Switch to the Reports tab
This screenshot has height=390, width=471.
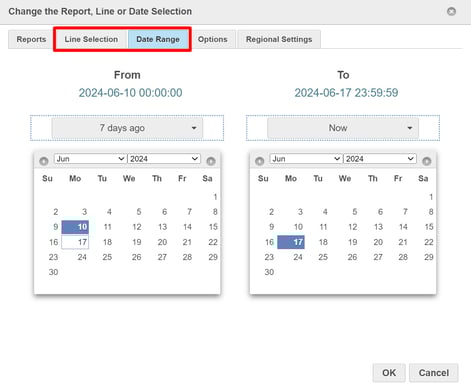pyautogui.click(x=31, y=39)
